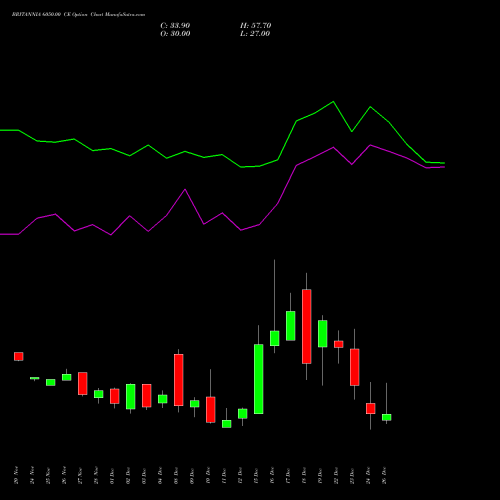
Task: Click the 22 Dec date label
Action: point(336,476)
